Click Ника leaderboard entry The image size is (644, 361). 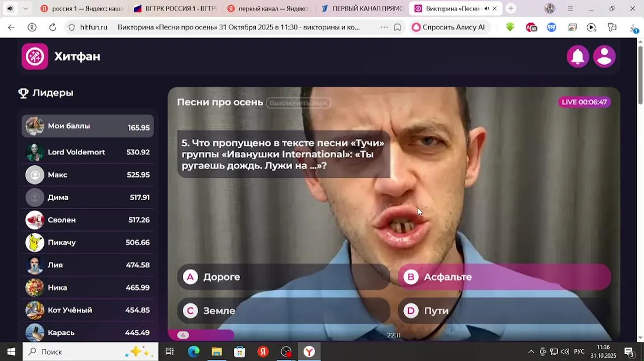(88, 287)
